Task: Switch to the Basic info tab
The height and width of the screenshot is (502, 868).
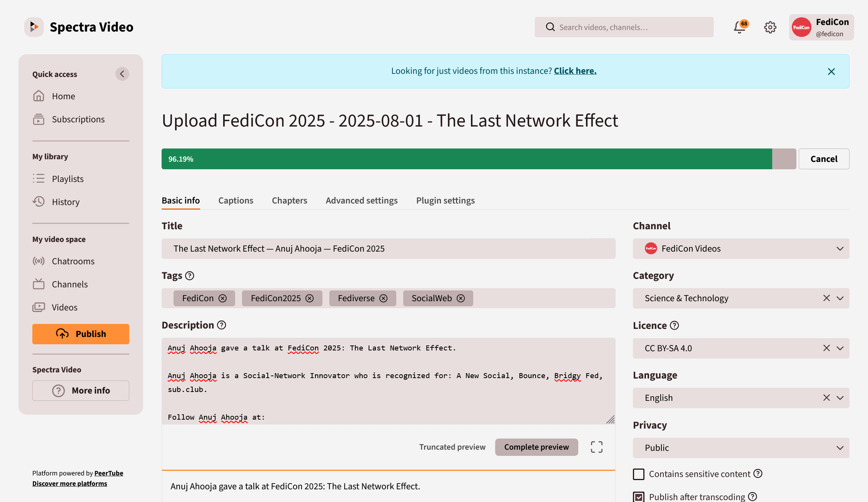Action: 181,200
